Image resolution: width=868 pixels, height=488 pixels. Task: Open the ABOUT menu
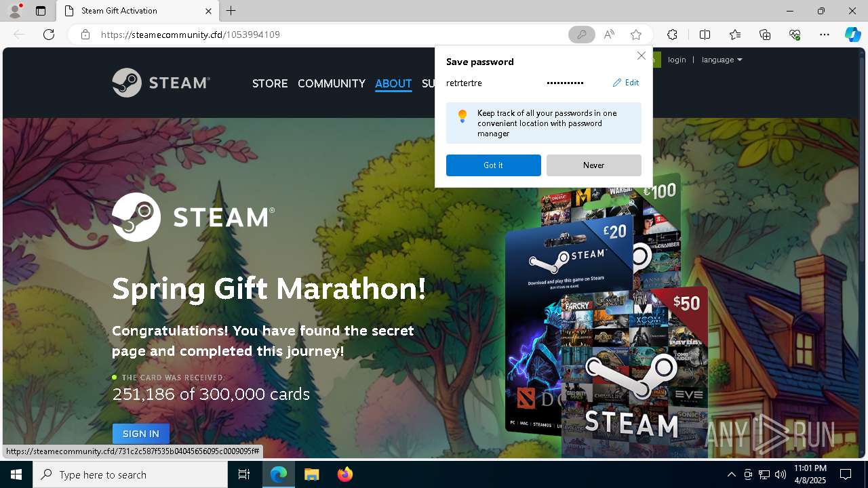coord(393,83)
